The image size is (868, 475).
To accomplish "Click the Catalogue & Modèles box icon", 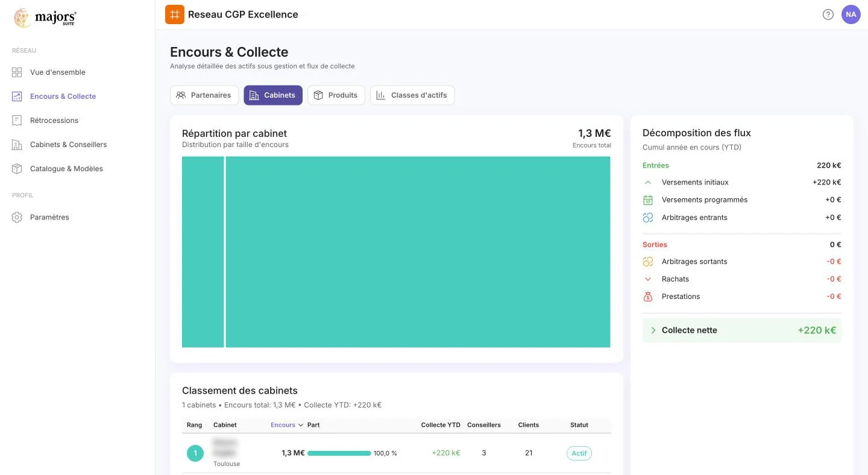I will coord(17,169).
